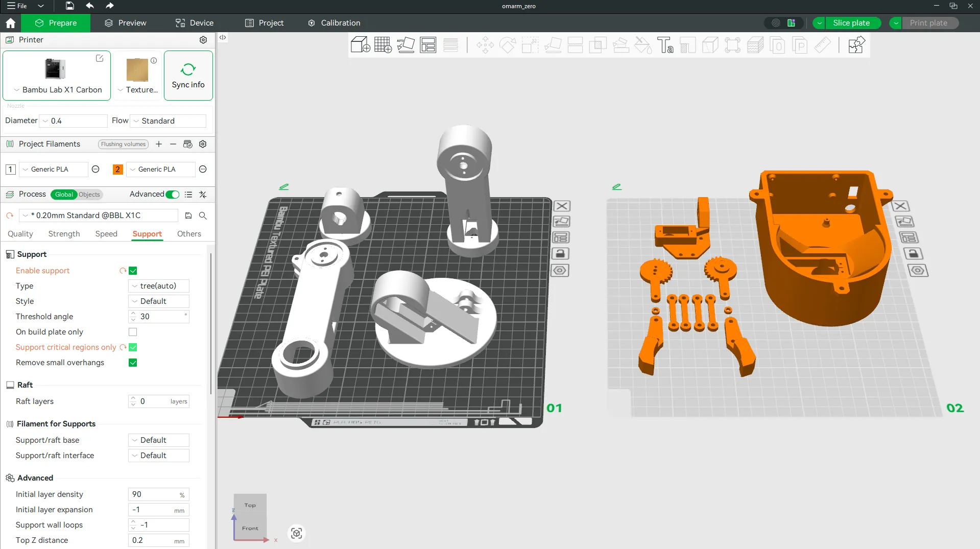Select the Rotate tool in toolbar

click(508, 45)
